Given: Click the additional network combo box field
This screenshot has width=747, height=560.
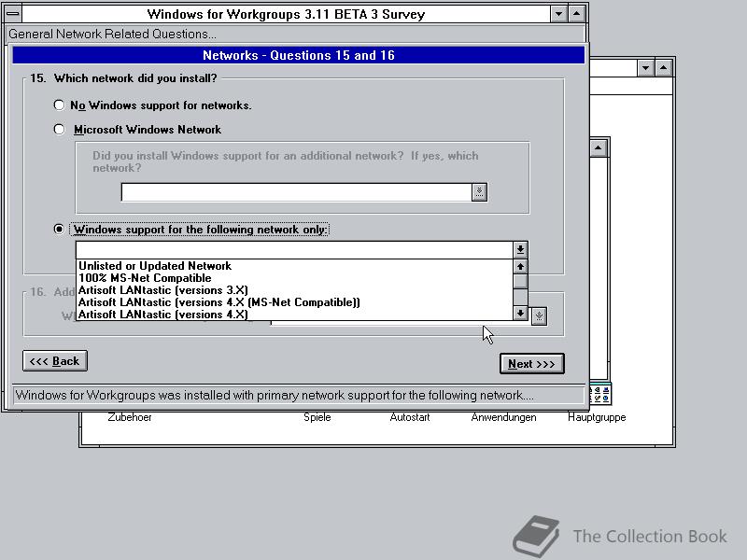Looking at the screenshot, I should pos(296,192).
